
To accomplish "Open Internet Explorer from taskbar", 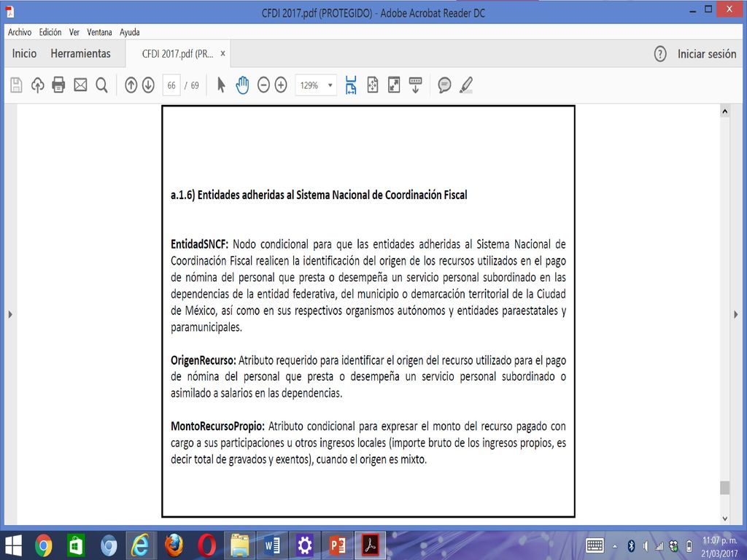I will pos(140,545).
